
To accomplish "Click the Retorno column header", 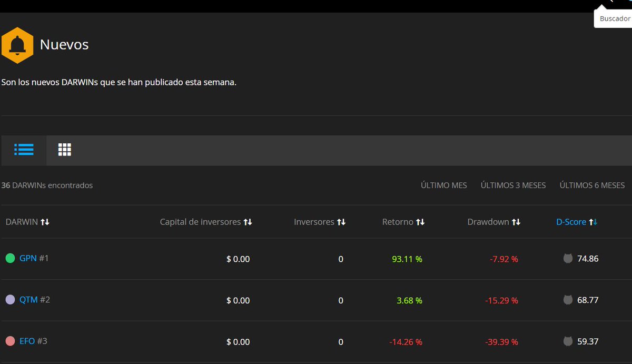I will 398,222.
